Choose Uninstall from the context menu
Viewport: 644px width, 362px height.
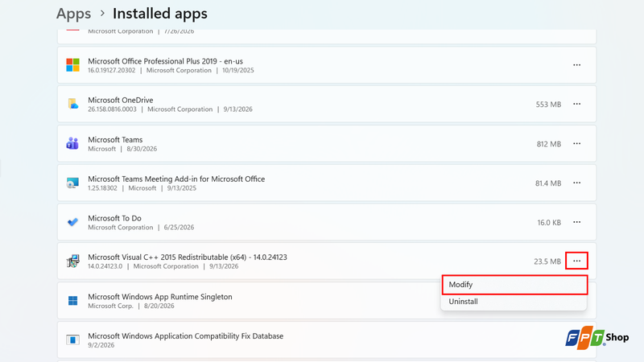(514, 301)
